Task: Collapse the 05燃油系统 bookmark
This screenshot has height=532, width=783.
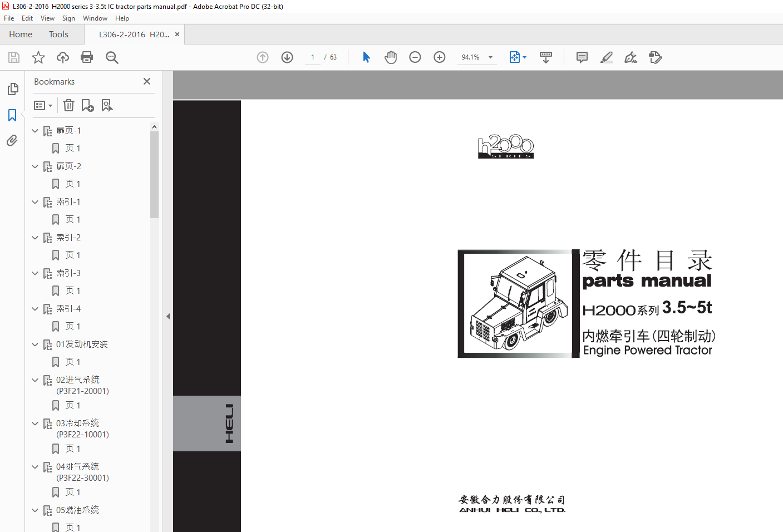Action: [35, 510]
